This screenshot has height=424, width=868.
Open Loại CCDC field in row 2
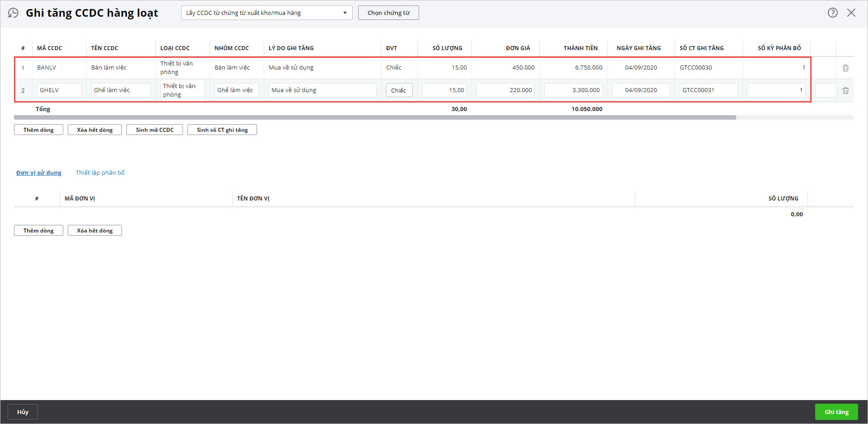click(x=182, y=90)
